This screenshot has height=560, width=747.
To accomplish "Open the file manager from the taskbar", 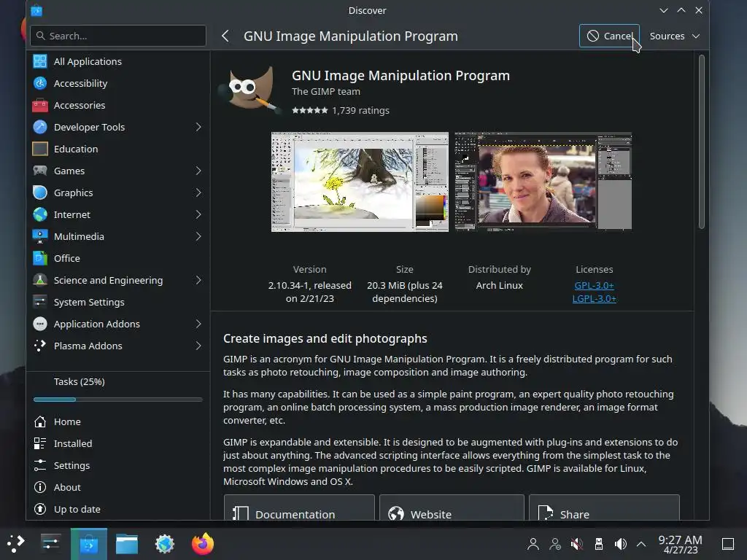I will [x=127, y=544].
